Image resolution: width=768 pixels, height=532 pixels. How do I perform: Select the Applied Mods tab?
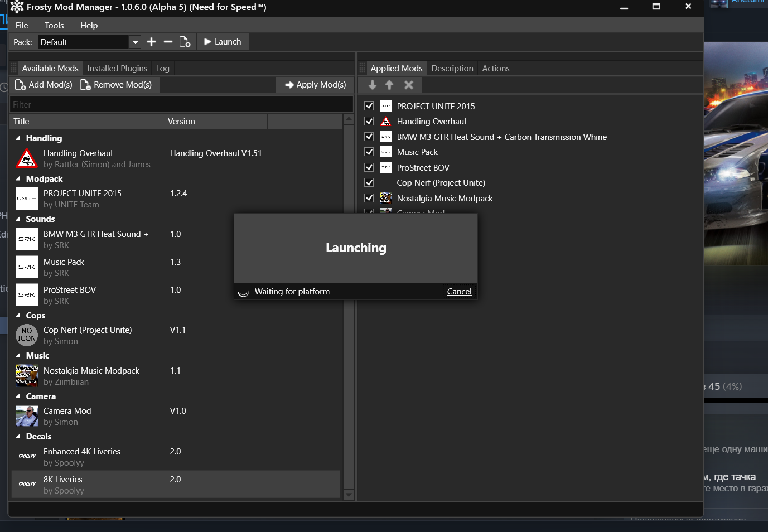(397, 69)
